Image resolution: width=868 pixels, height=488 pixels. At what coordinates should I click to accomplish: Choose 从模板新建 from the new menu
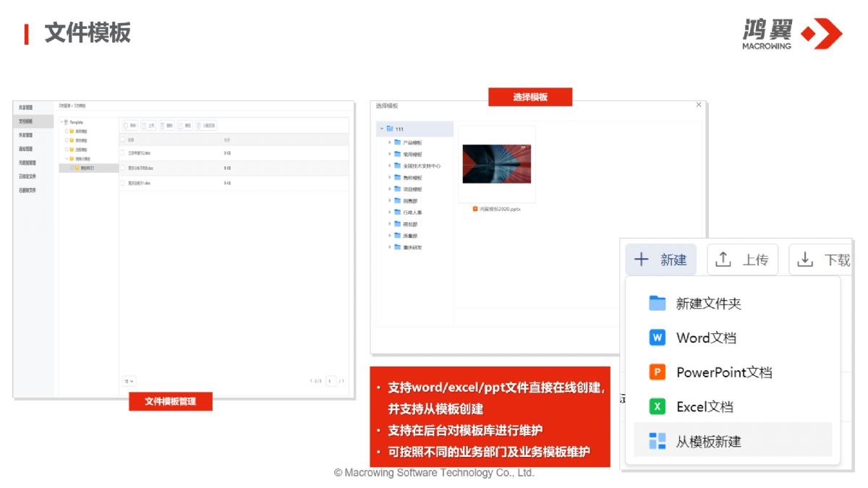tap(708, 442)
